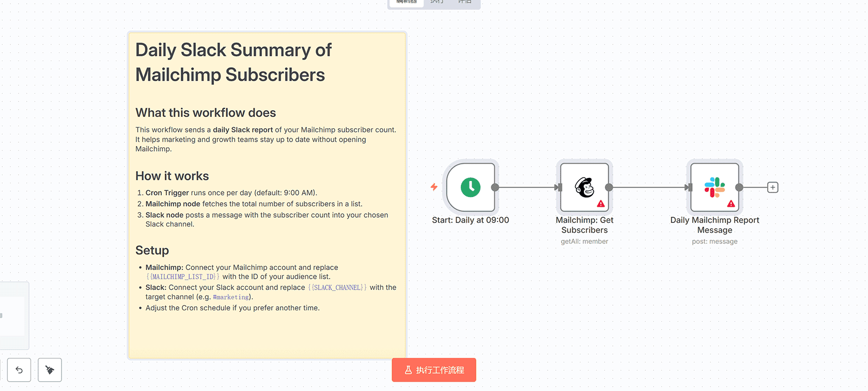Click the tidy-up broom icon

click(50, 370)
